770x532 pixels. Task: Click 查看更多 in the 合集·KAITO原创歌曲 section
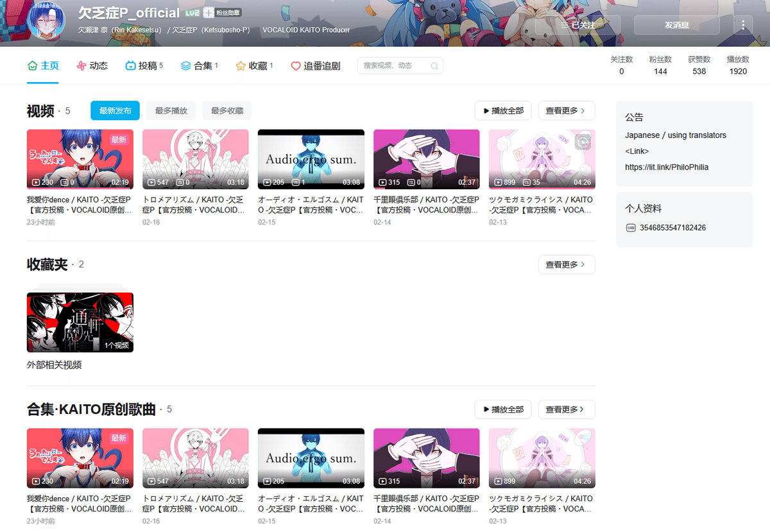(x=567, y=409)
